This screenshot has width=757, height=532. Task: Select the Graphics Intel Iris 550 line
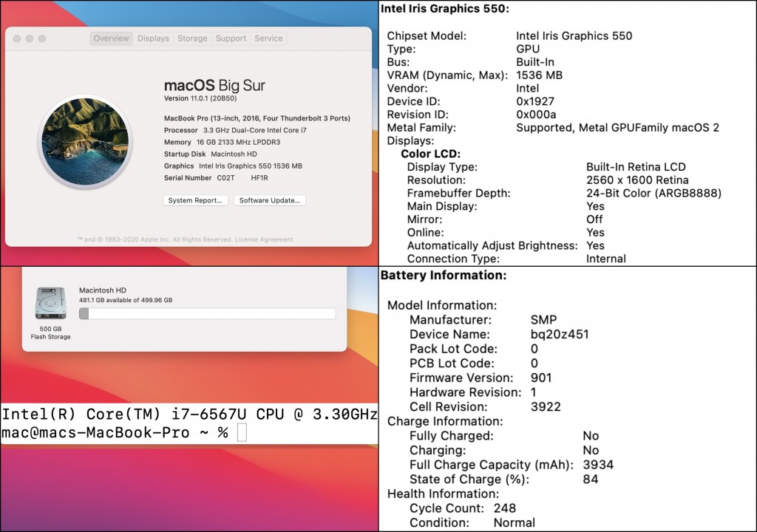[x=233, y=166]
